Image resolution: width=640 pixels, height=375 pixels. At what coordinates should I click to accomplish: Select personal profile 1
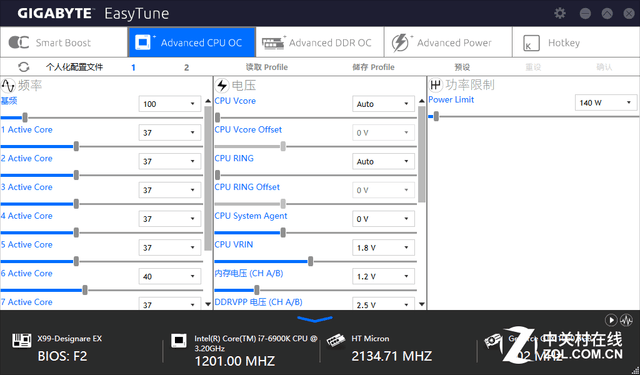point(133,67)
